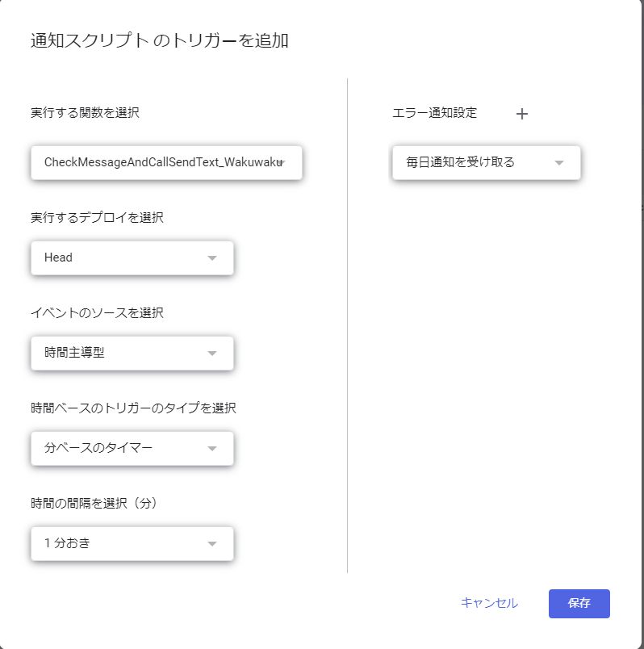This screenshot has height=649, width=644.
Task: Open the time interval dropdown 1分おき
Action: pos(132,543)
